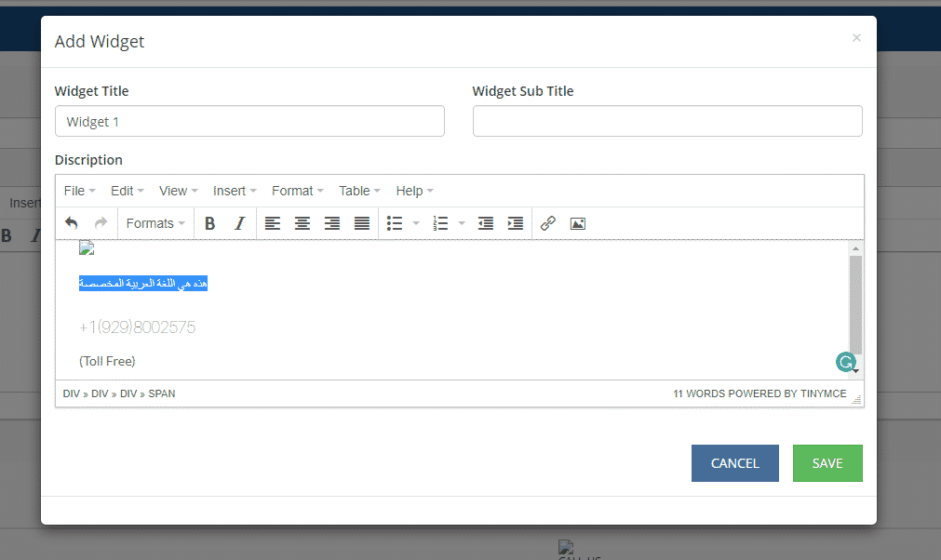Justify text alignment in editor

coord(362,223)
